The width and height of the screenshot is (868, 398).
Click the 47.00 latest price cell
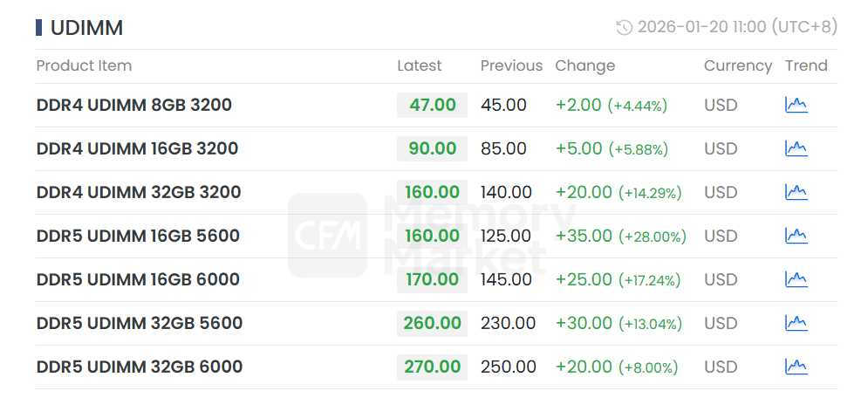point(432,105)
